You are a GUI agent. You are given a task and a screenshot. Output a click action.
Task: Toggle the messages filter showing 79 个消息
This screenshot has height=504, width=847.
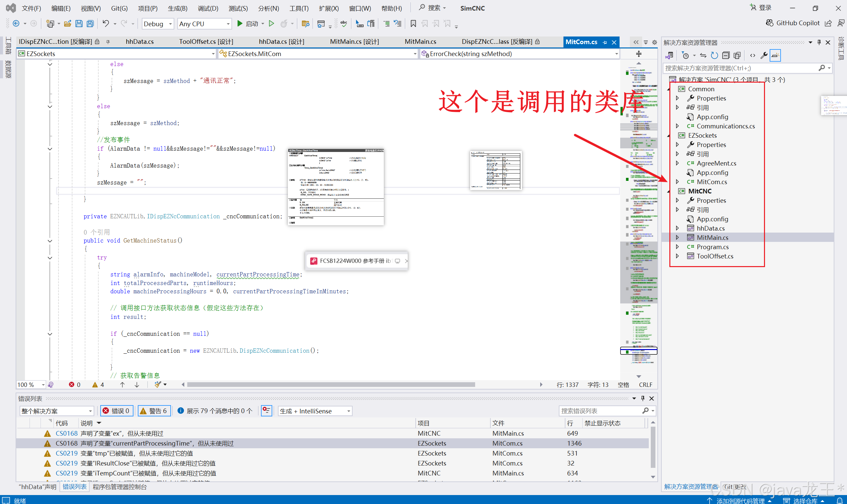pyautogui.click(x=215, y=411)
